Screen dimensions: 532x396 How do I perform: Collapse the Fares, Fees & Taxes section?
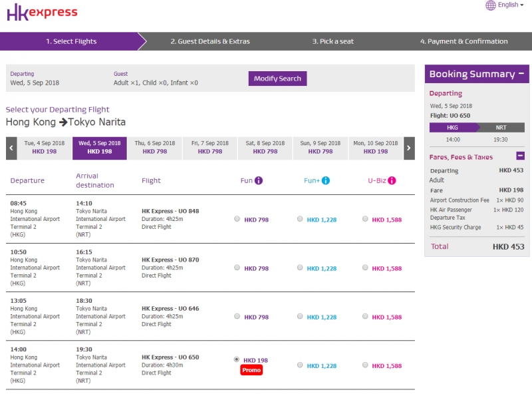(x=521, y=156)
